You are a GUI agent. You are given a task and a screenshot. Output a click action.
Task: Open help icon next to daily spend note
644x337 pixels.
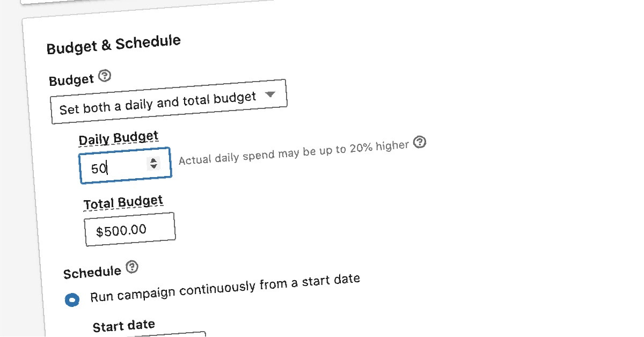pos(421,142)
